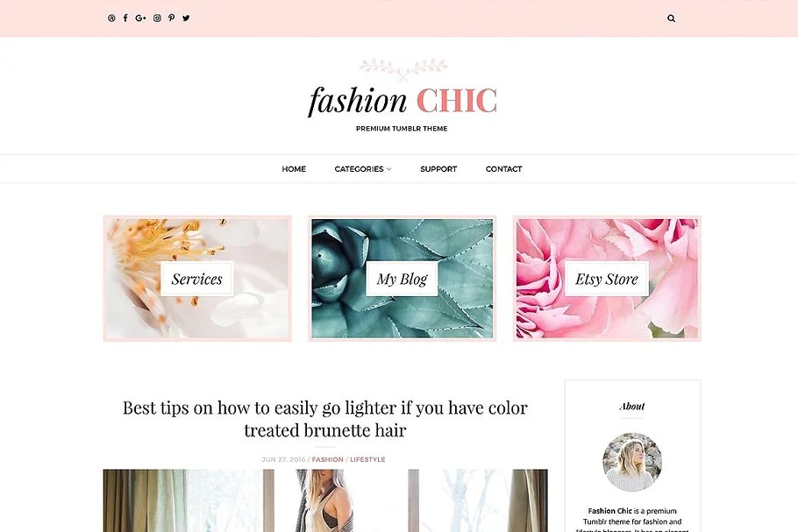Open the Instagram icon in top bar
This screenshot has width=798, height=532.
point(157,18)
